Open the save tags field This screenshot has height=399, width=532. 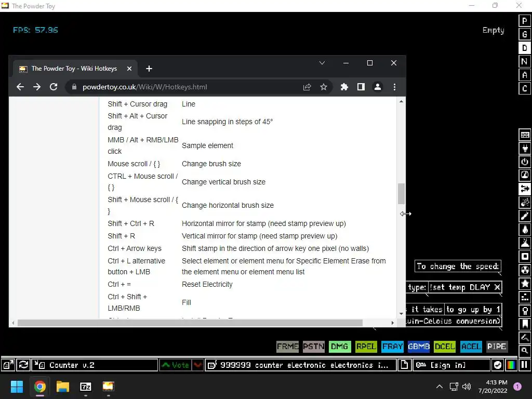click(301, 365)
